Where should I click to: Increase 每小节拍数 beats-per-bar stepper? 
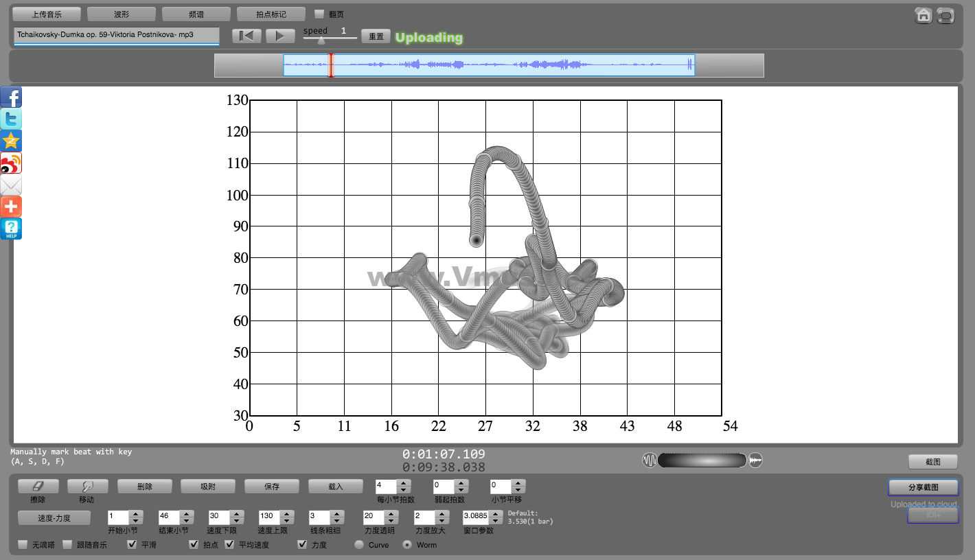click(x=404, y=482)
